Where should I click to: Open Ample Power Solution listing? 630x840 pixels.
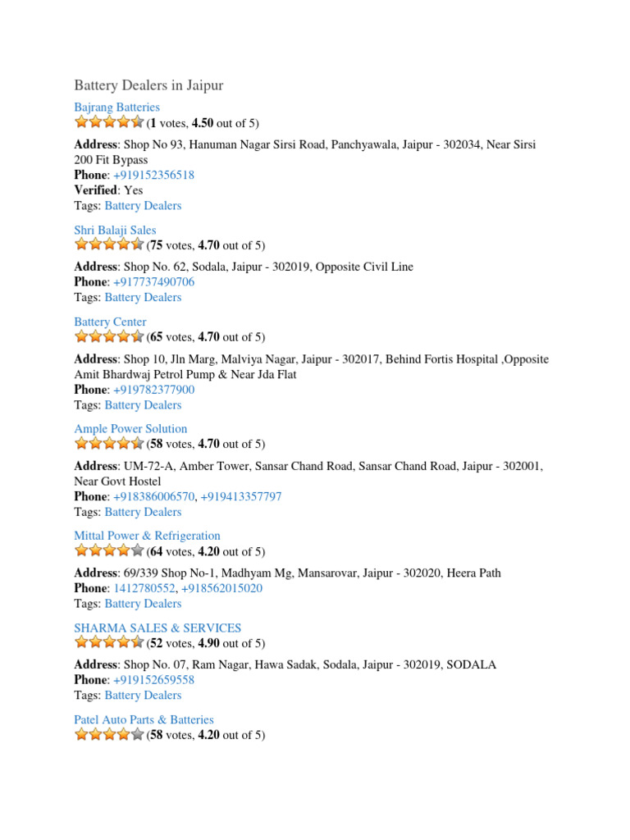point(130,429)
